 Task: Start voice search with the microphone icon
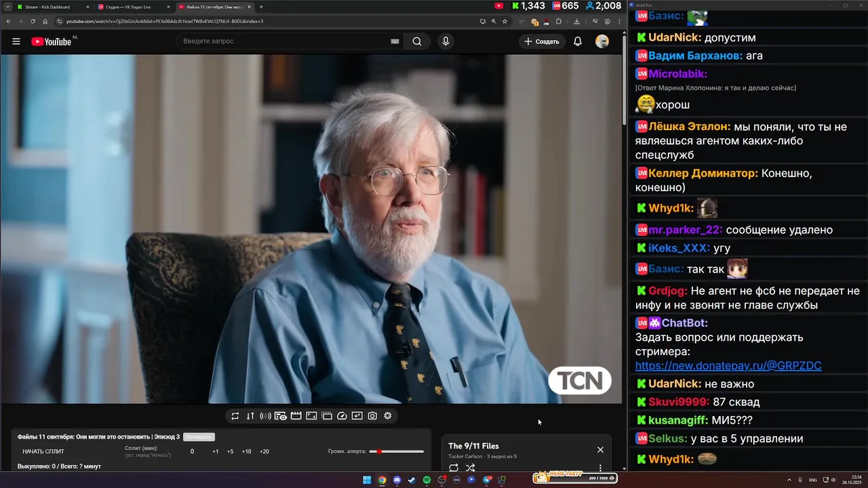coord(446,41)
